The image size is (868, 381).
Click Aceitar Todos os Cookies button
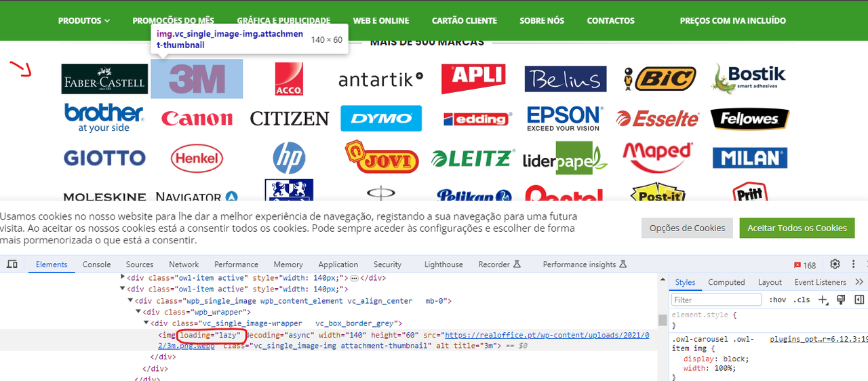click(797, 228)
